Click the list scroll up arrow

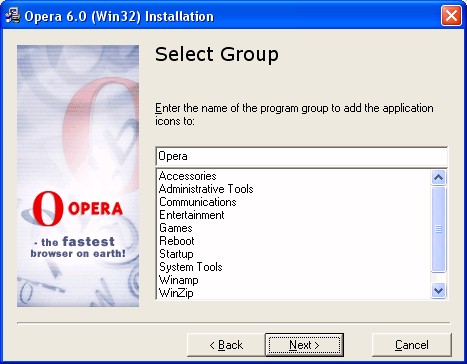(x=438, y=177)
